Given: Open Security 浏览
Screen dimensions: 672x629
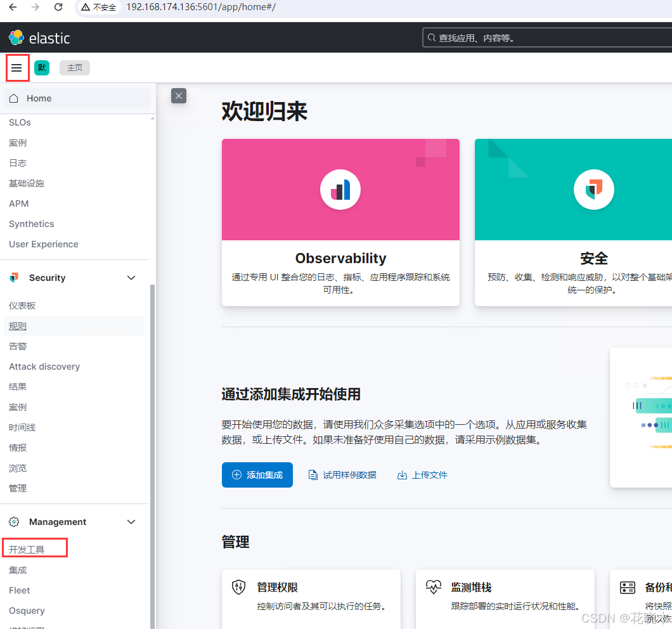Looking at the screenshot, I should pyautogui.click(x=18, y=468).
